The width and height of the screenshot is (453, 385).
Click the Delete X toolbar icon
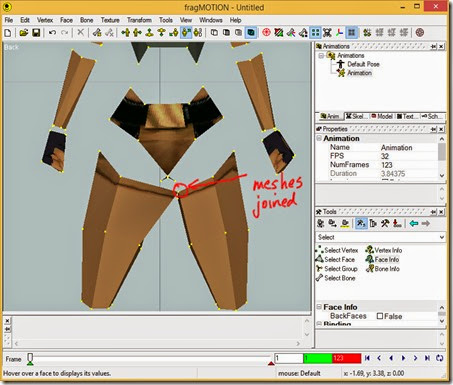click(x=80, y=33)
